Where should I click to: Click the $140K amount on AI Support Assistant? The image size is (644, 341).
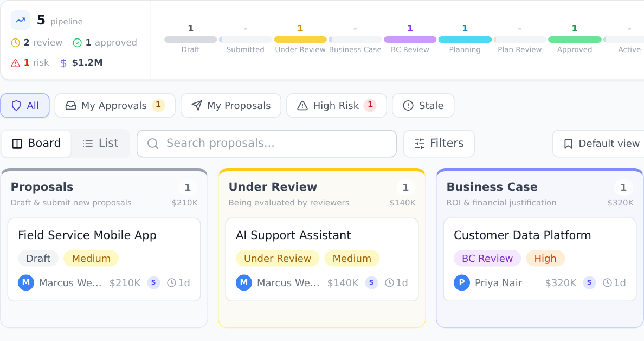343,282
